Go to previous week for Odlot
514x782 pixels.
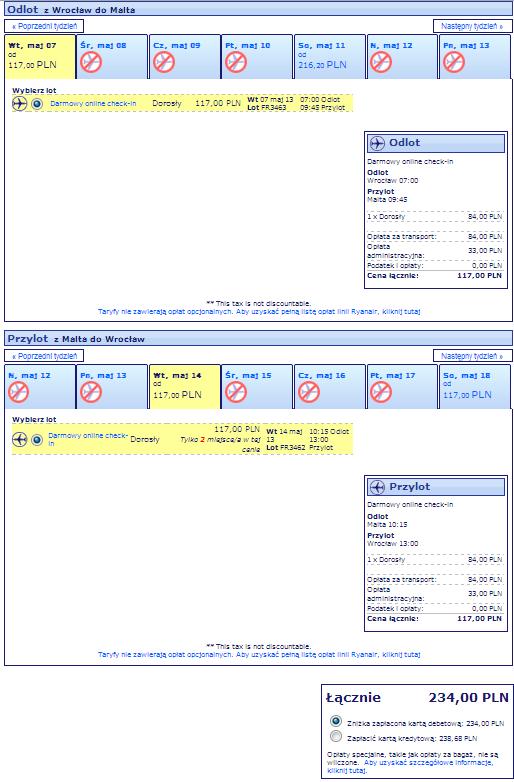(x=44, y=26)
